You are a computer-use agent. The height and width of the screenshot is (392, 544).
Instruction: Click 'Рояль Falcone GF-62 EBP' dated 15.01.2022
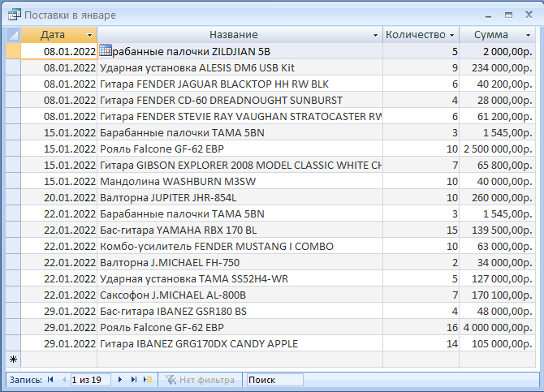pos(240,149)
